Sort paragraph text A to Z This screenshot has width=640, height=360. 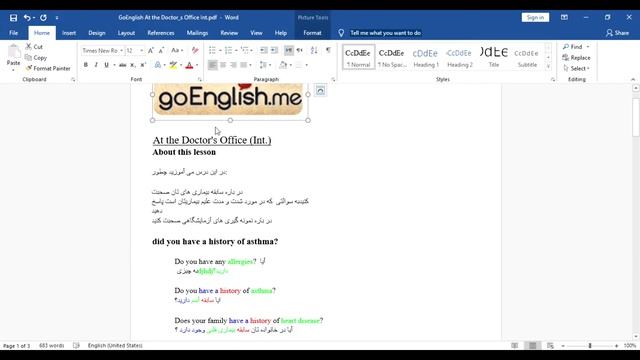point(314,50)
